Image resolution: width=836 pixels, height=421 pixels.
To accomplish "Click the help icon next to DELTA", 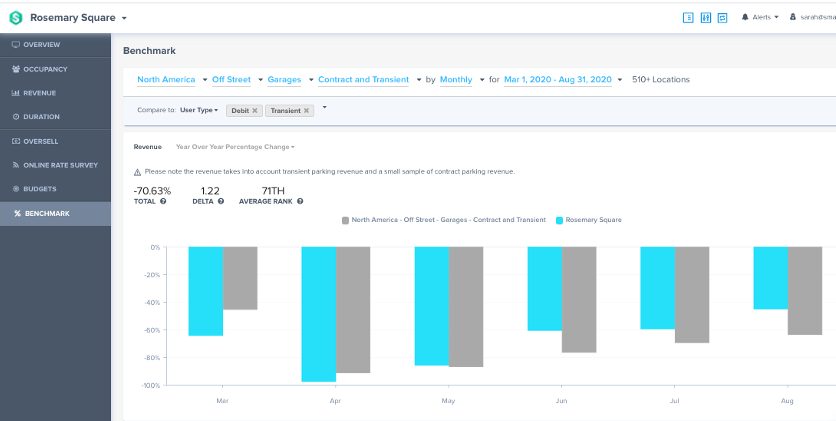I will 225,201.
